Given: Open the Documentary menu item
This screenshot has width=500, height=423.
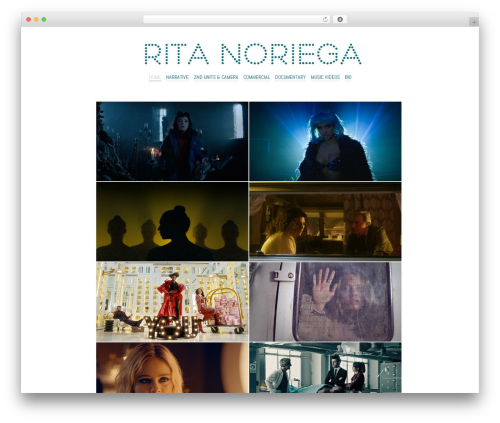Looking at the screenshot, I should click(x=290, y=77).
